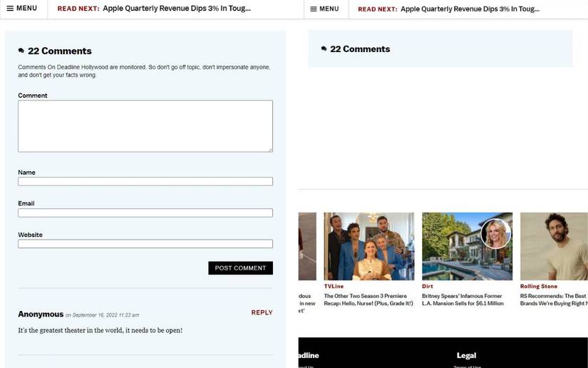The width and height of the screenshot is (588, 368).
Task: Reply to the Anonymous comment
Action: [262, 312]
